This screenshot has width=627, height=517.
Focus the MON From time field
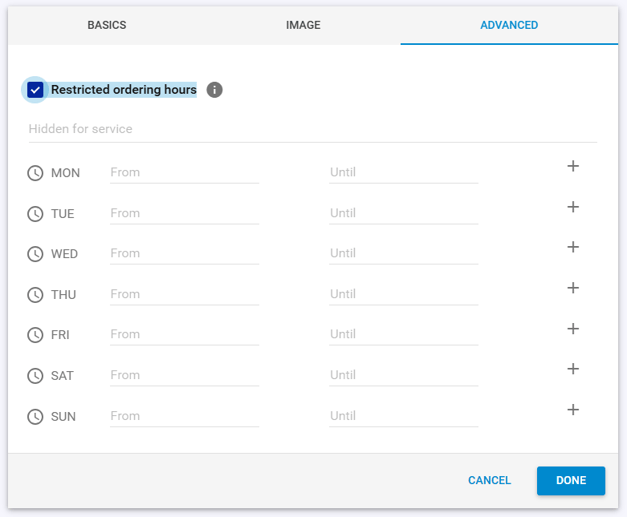click(x=184, y=173)
